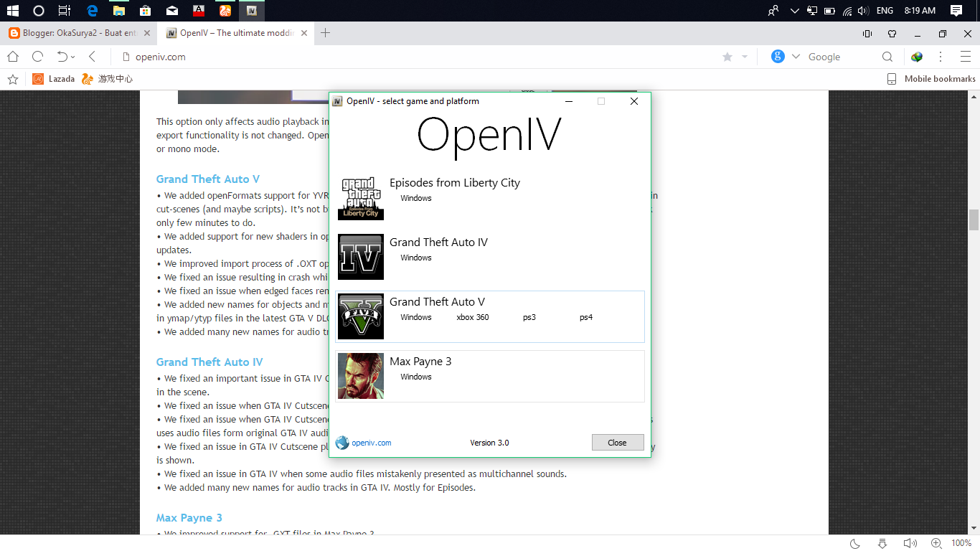Screen dimensions: 980x551
Task: Open Cortana search circle in taskbar
Action: pos(39,11)
